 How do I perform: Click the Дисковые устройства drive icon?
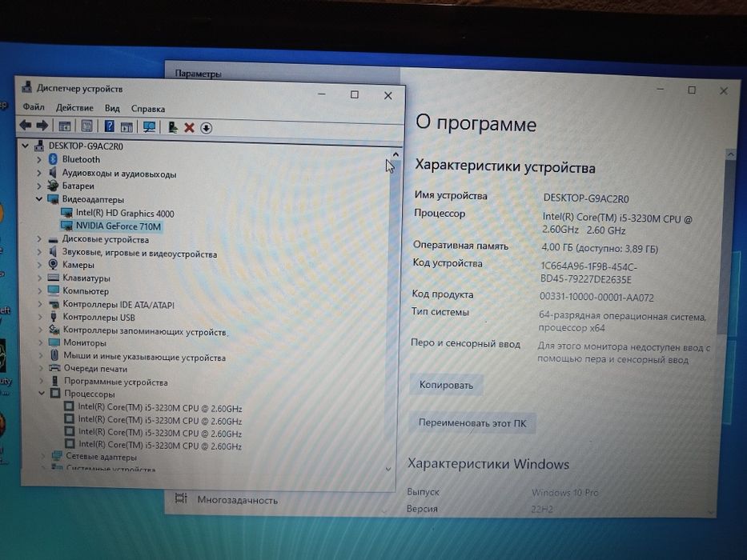coord(53,239)
